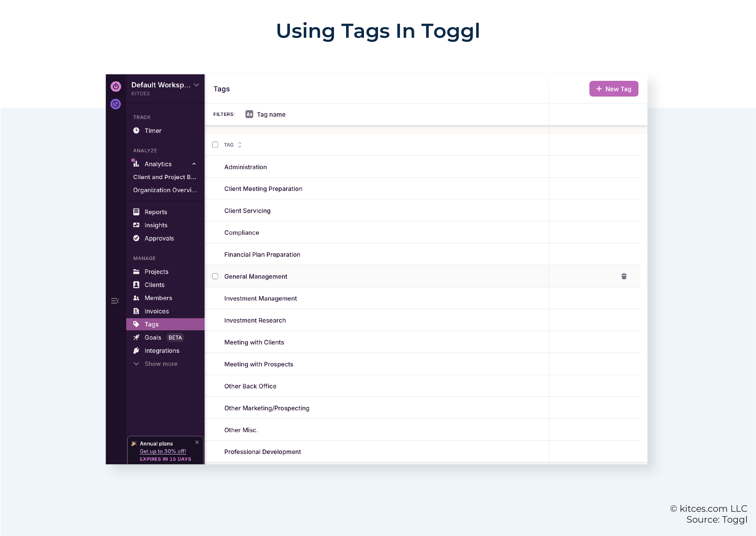Collapse the sidebar with the menu toggle icon
This screenshot has width=756, height=536.
(115, 301)
